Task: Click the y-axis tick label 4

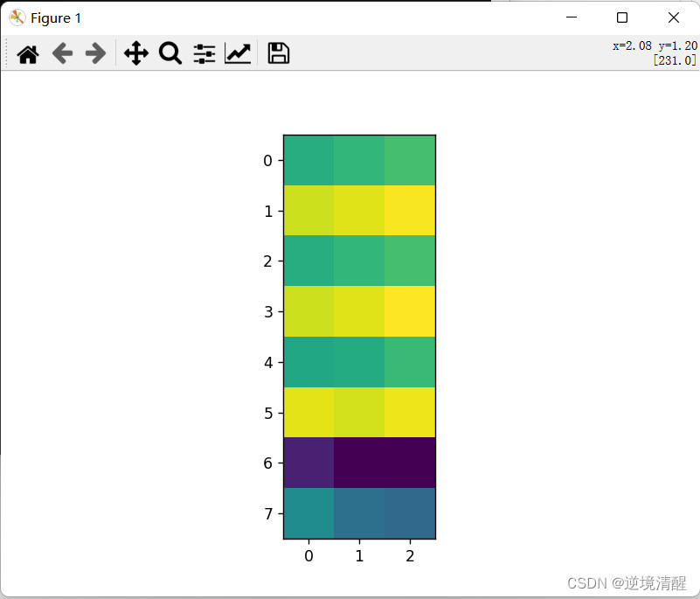Action: (x=268, y=362)
